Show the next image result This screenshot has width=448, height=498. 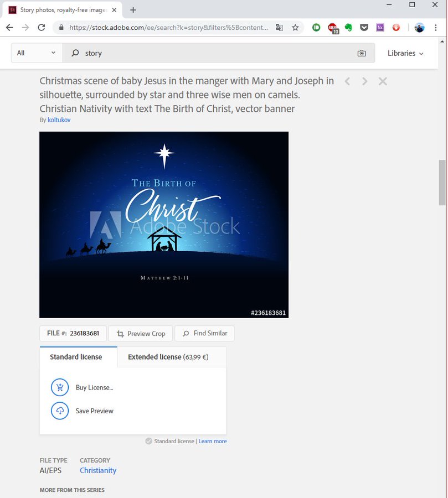[365, 81]
